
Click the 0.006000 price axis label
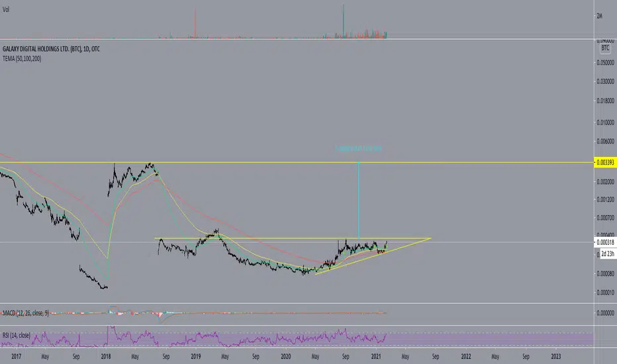[605, 141]
